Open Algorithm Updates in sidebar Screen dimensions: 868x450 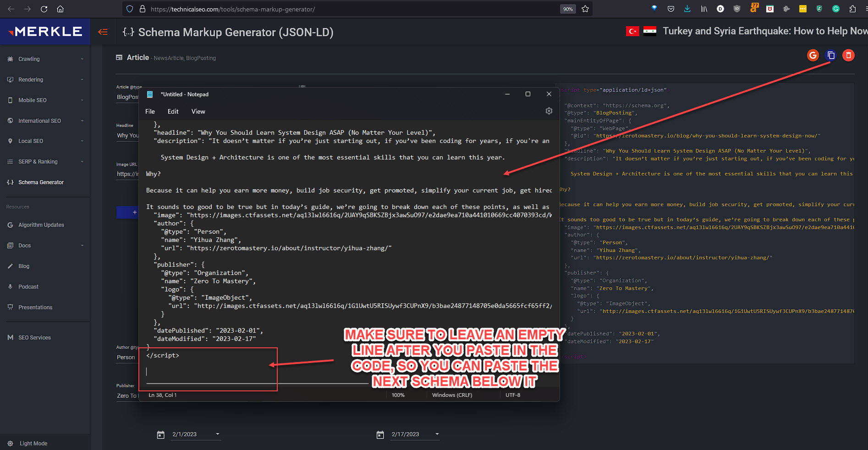[41, 225]
